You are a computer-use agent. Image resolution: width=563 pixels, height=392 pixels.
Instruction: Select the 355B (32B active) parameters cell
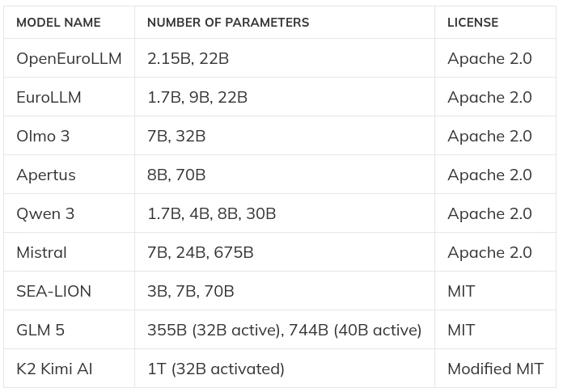click(x=284, y=330)
